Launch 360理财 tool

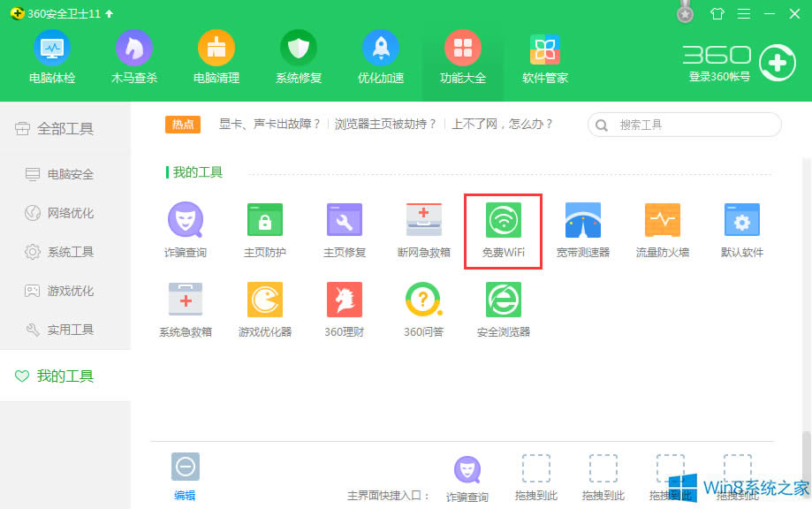[x=345, y=309]
